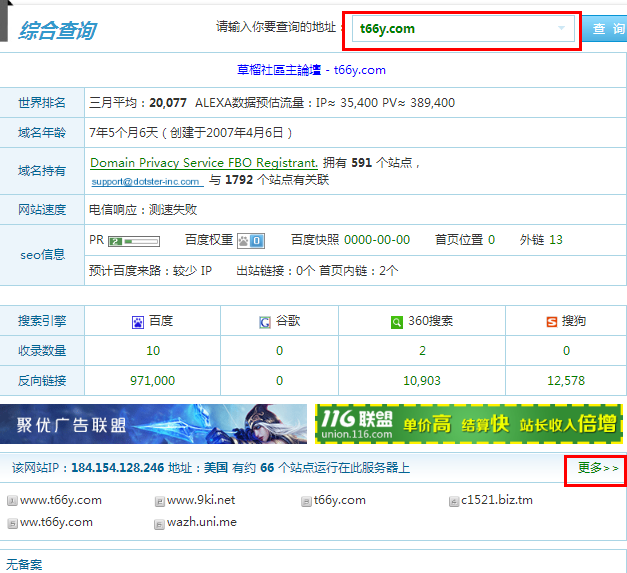The height and width of the screenshot is (573, 627).
Task: Click the page icon beside www.9ki.net
Action: click(159, 501)
